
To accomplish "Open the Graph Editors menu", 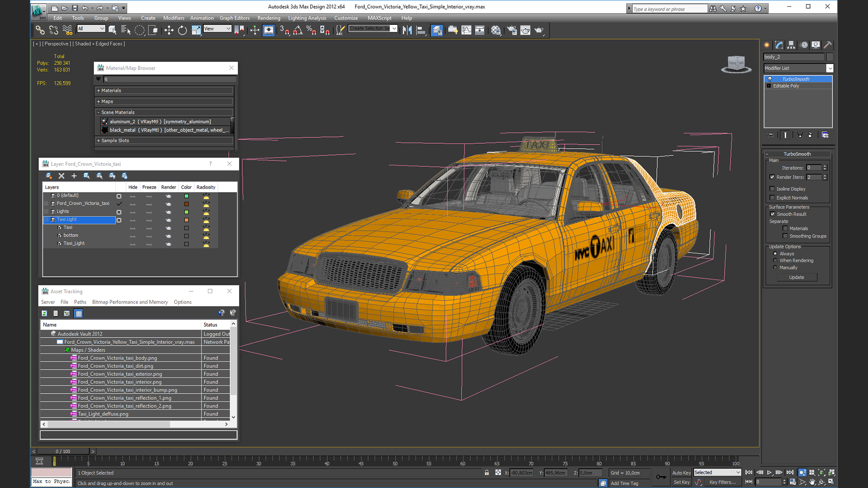I will (x=235, y=18).
